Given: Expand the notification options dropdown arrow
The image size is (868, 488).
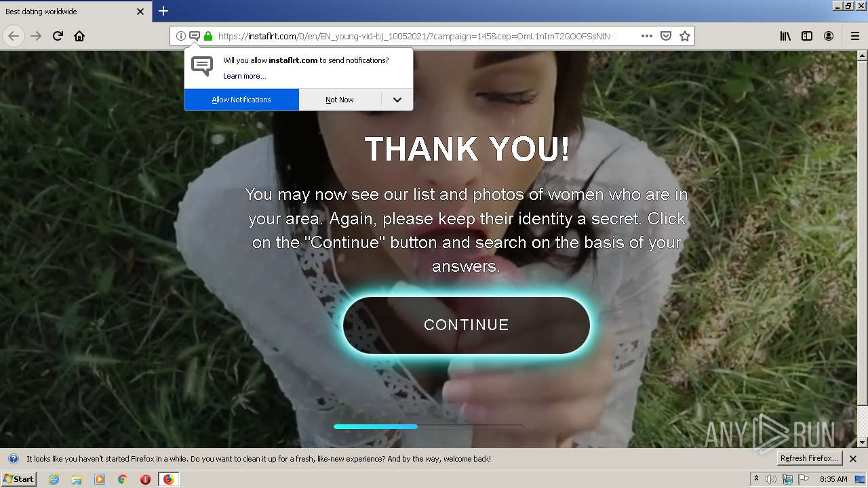Looking at the screenshot, I should [x=397, y=100].
